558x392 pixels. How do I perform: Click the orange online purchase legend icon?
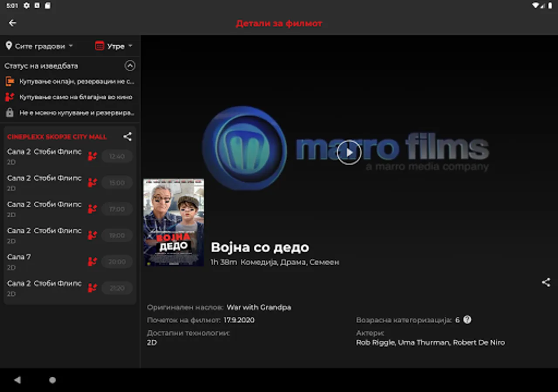[x=10, y=81]
